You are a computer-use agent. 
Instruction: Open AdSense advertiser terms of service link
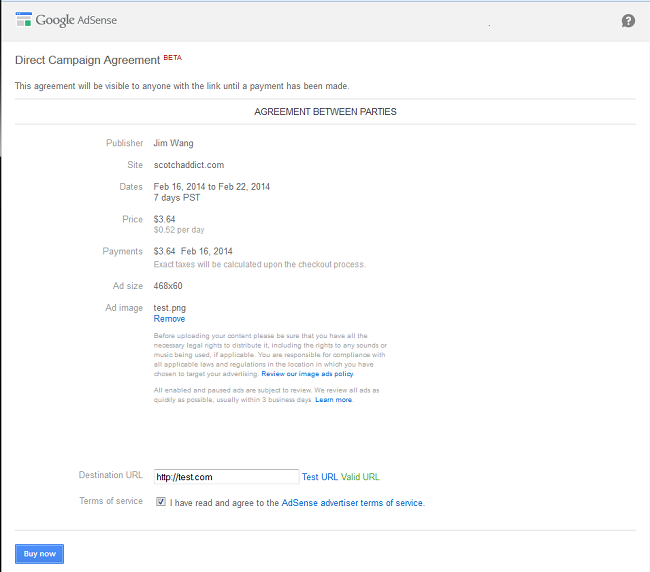click(x=352, y=503)
